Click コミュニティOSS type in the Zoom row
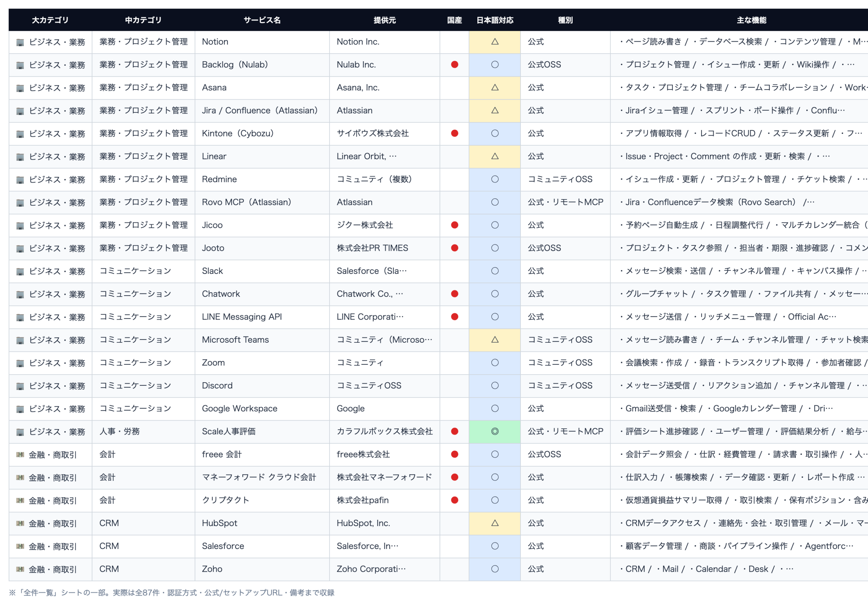Viewport: 868px width, 606px height. click(560, 363)
